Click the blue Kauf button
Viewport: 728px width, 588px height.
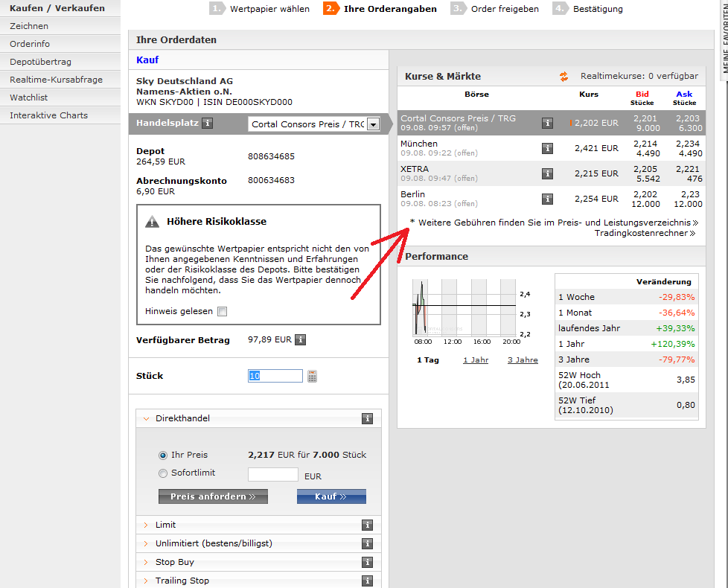pos(331,496)
